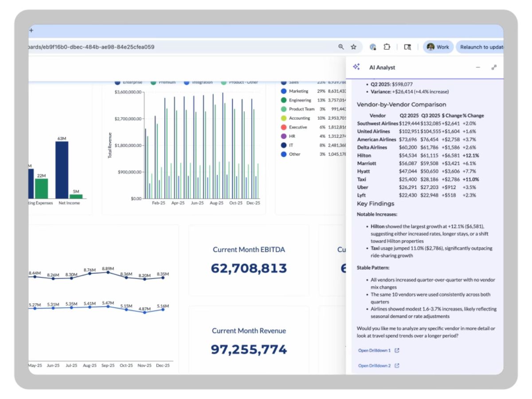Click the Marketing department color dot
Image resolution: width=532 pixels, height=399 pixels.
284,91
